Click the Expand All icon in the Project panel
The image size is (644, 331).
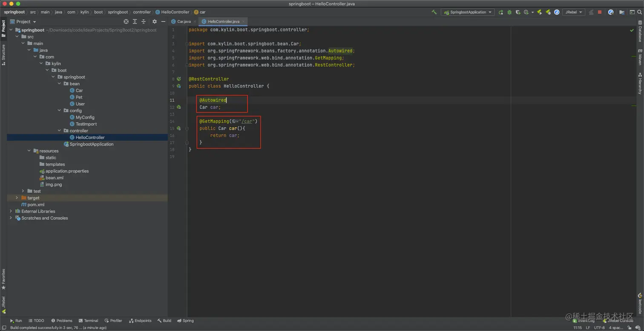point(135,21)
